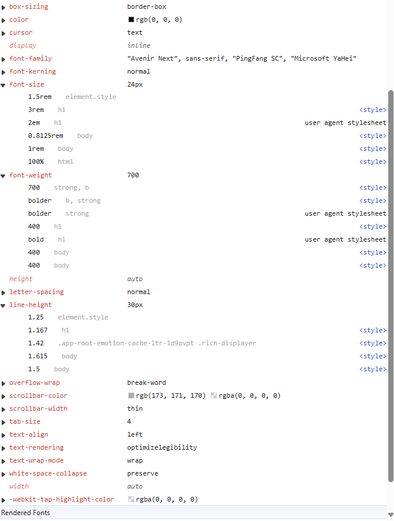Open style link for 3rem h1 rule
The height and width of the screenshot is (521, 394).
(x=373, y=110)
